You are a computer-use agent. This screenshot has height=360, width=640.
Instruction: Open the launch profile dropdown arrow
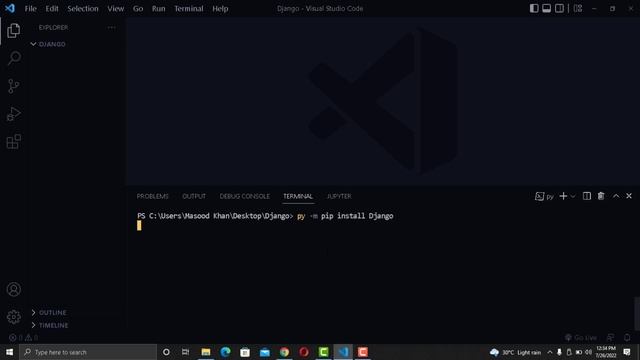pyautogui.click(x=573, y=196)
